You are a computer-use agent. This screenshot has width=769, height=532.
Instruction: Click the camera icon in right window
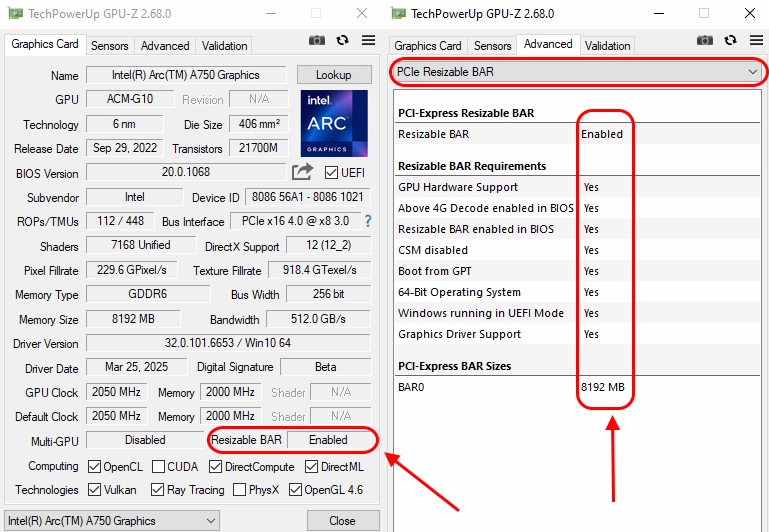click(705, 40)
